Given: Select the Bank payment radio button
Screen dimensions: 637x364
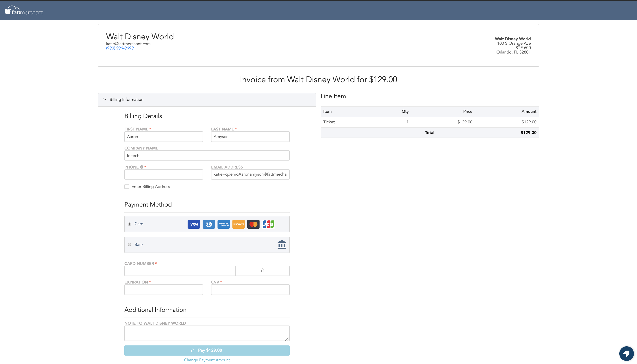Looking at the screenshot, I should point(129,245).
